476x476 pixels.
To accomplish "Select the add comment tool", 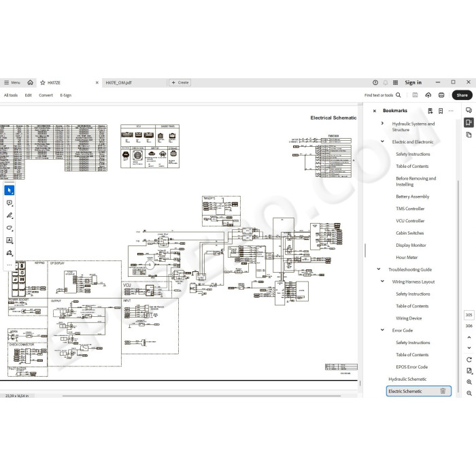I will [x=10, y=203].
